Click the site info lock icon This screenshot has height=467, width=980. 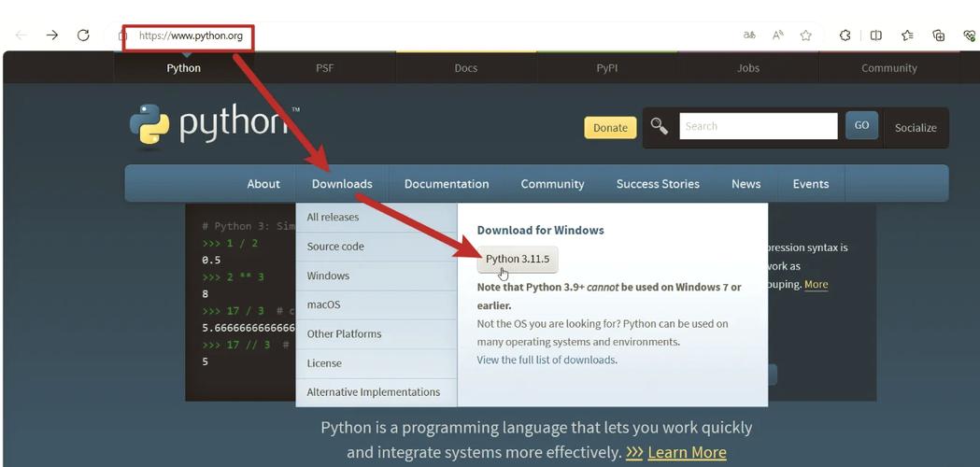123,36
